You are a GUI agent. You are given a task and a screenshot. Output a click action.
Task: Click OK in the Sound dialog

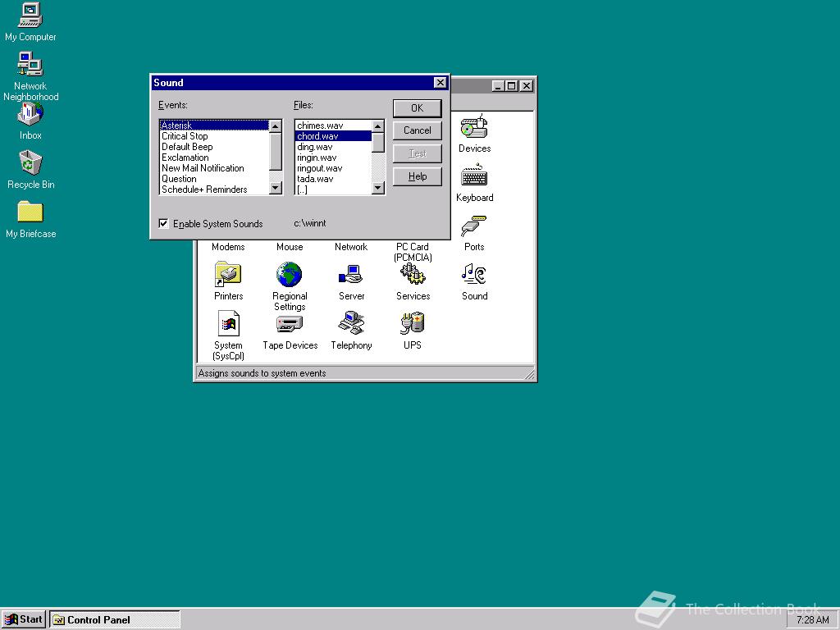click(x=418, y=108)
